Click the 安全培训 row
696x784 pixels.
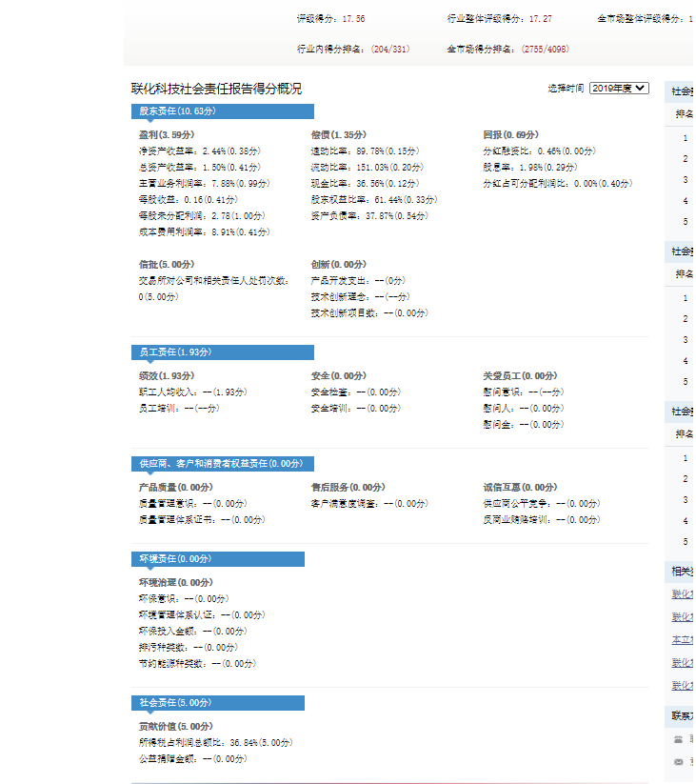pos(356,408)
